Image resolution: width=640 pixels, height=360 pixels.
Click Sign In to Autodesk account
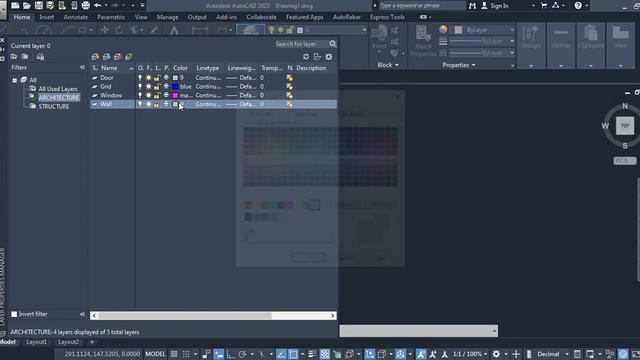495,6
